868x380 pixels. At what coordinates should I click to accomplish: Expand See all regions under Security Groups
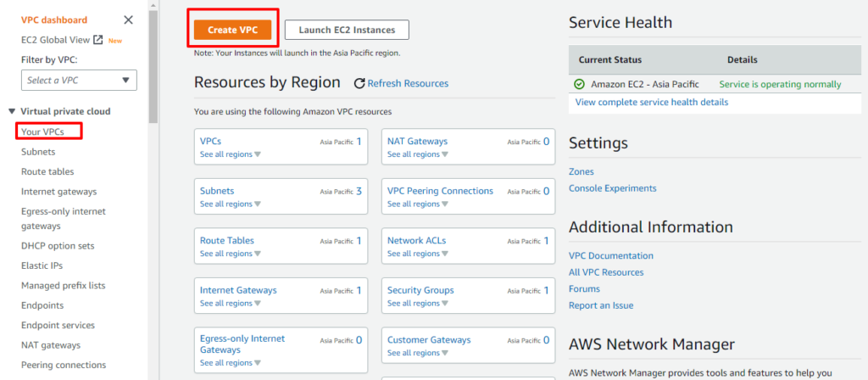(418, 303)
